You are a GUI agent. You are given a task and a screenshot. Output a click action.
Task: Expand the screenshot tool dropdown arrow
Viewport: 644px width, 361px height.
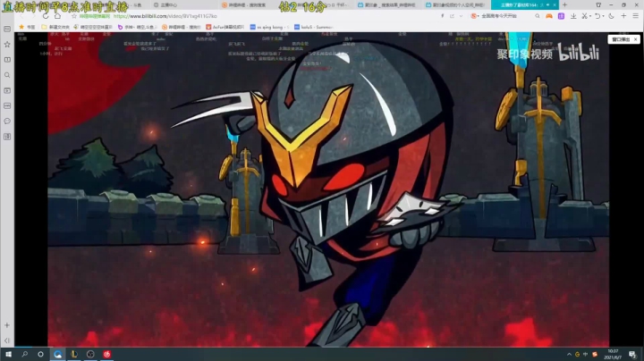click(x=590, y=16)
